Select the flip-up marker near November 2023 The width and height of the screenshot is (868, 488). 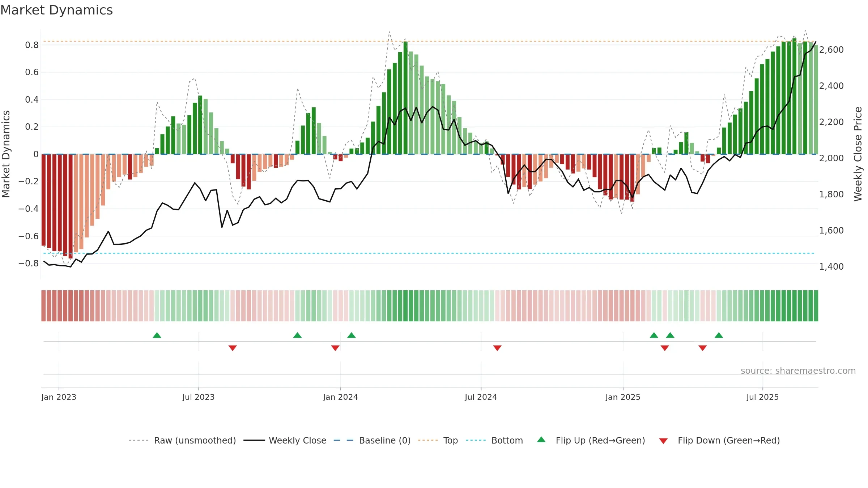297,335
